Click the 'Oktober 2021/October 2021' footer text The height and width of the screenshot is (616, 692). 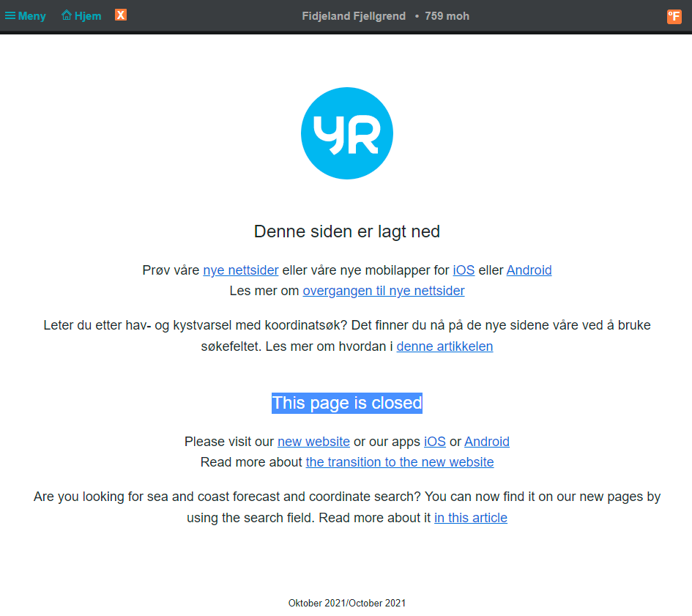click(347, 603)
